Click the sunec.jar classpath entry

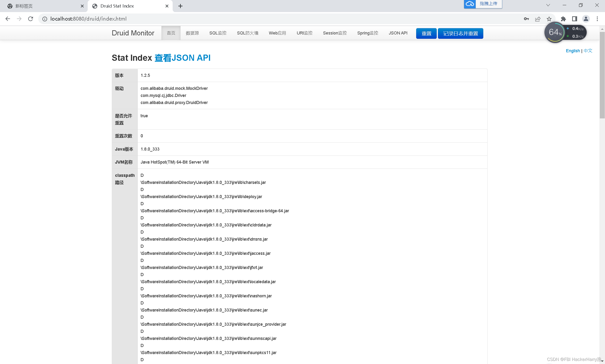click(x=204, y=311)
